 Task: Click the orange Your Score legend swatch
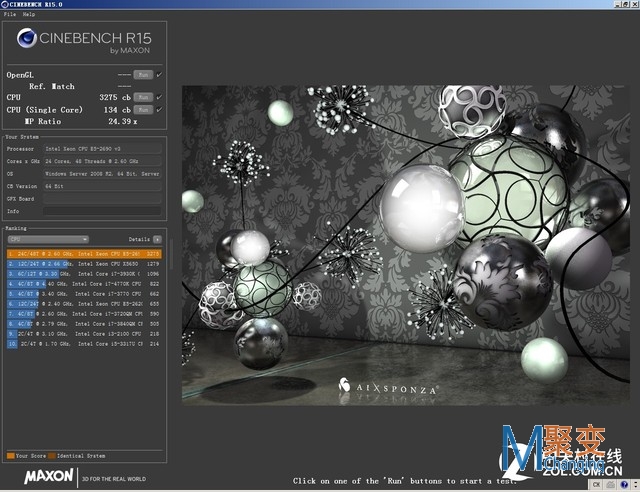[x=11, y=456]
